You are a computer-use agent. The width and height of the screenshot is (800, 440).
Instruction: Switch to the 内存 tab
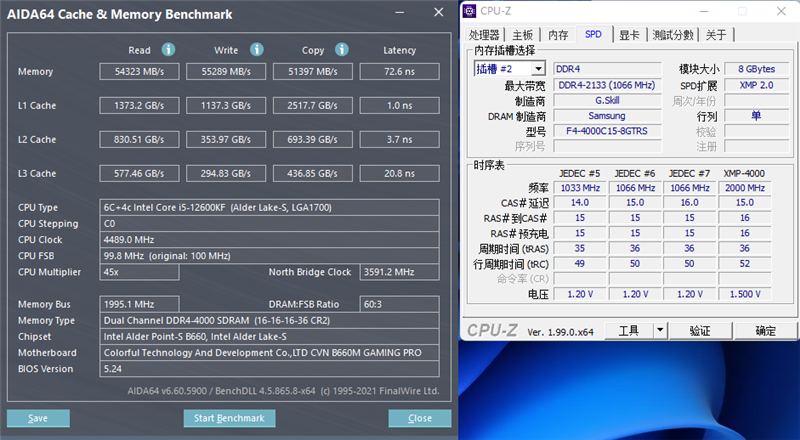(558, 35)
